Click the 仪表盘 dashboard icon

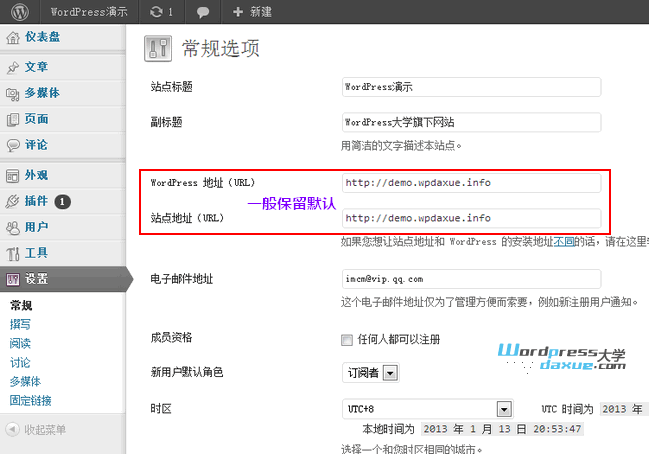[x=13, y=39]
